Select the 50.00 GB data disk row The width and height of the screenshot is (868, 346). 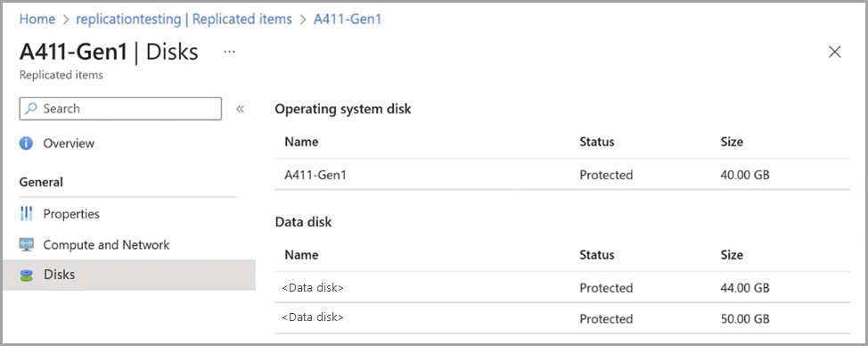(561, 318)
